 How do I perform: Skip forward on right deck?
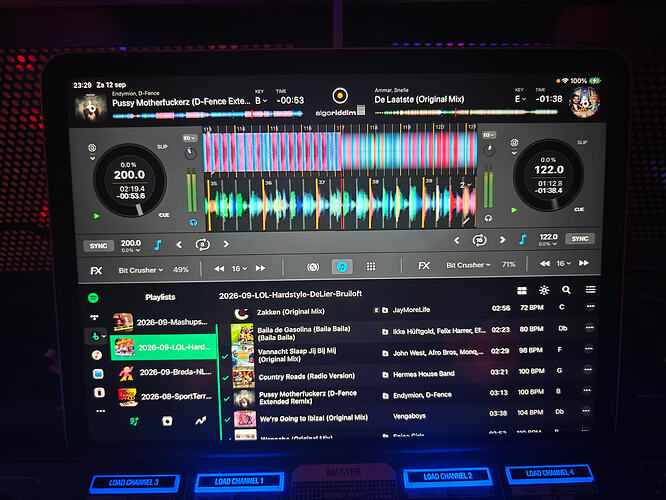click(584, 263)
